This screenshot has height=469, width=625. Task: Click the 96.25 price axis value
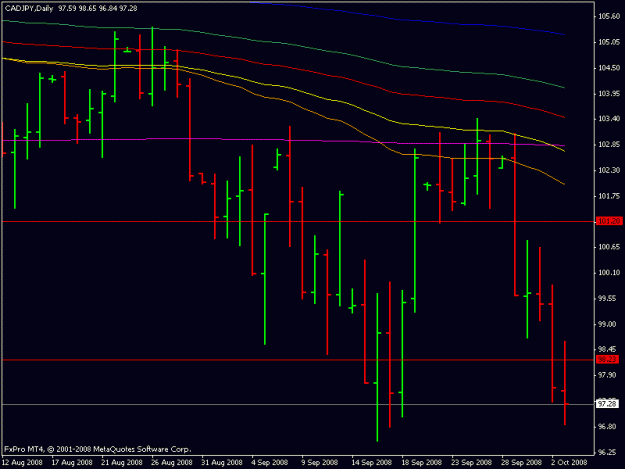coord(609,453)
